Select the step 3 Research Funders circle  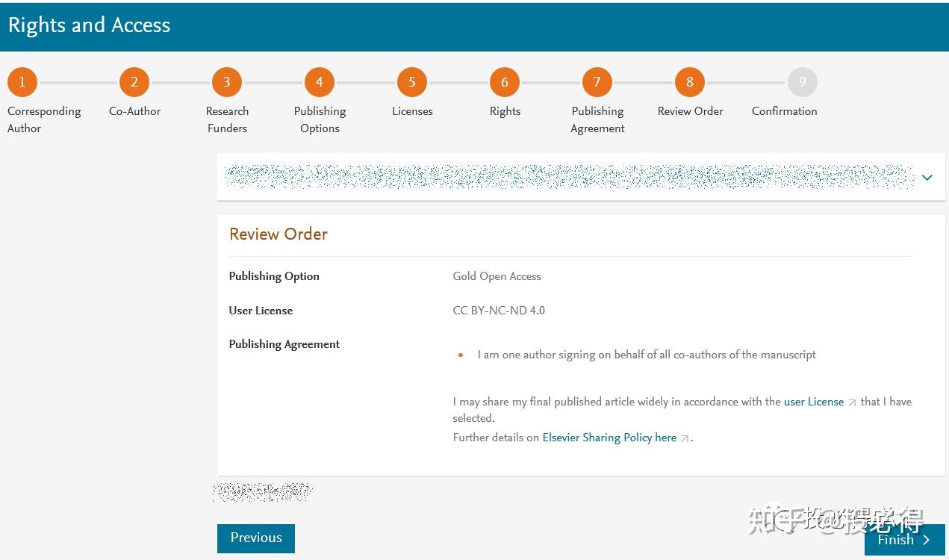tap(227, 82)
